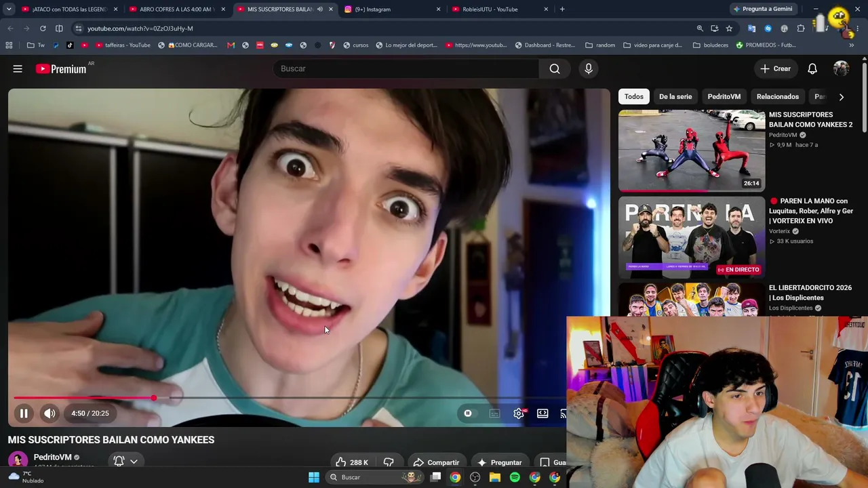Open the cursos bookmark
Screen dimensions: 868x488
click(x=356, y=45)
